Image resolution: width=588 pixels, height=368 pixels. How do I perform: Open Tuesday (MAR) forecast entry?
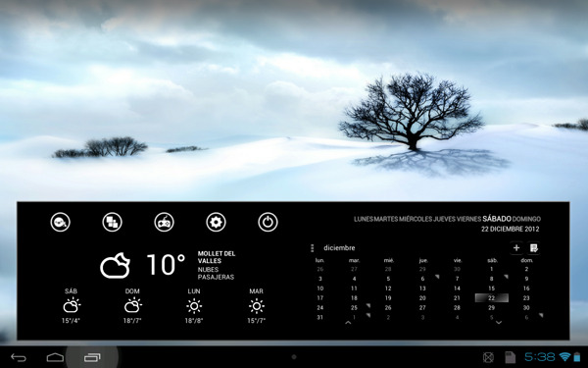tap(256, 306)
